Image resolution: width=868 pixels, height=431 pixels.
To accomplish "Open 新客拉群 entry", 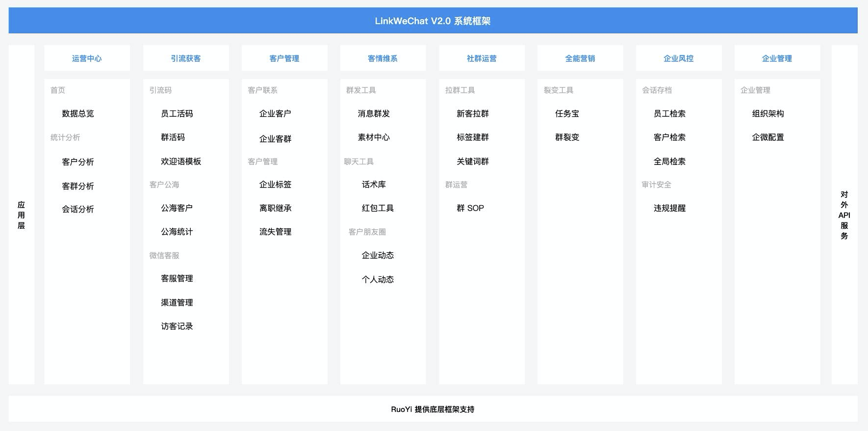I will coord(473,113).
